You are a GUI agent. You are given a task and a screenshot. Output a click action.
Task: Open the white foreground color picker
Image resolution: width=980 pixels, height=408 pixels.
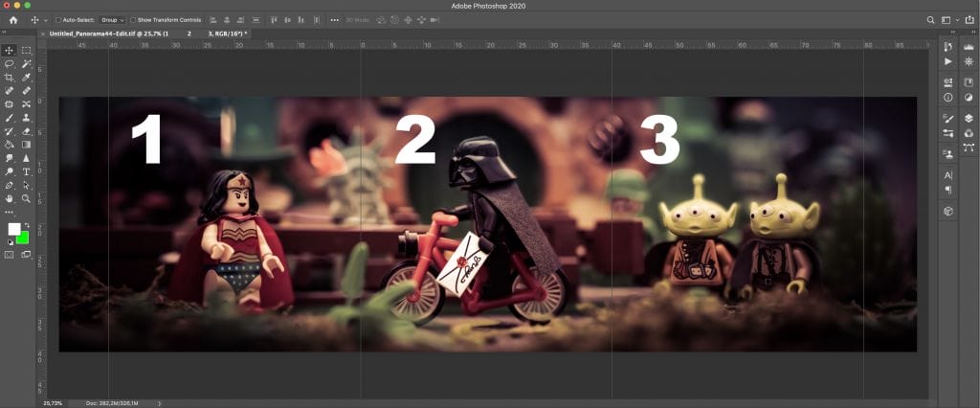[x=13, y=229]
